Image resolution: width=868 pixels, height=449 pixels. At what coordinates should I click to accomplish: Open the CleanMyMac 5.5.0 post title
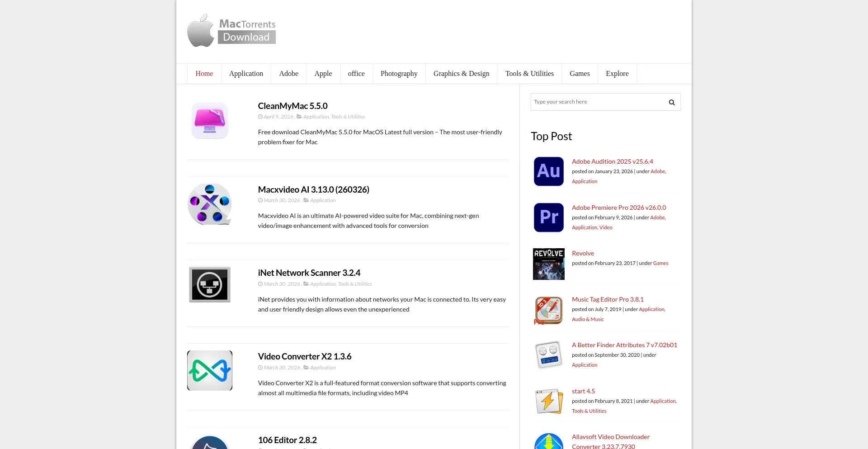click(x=292, y=106)
